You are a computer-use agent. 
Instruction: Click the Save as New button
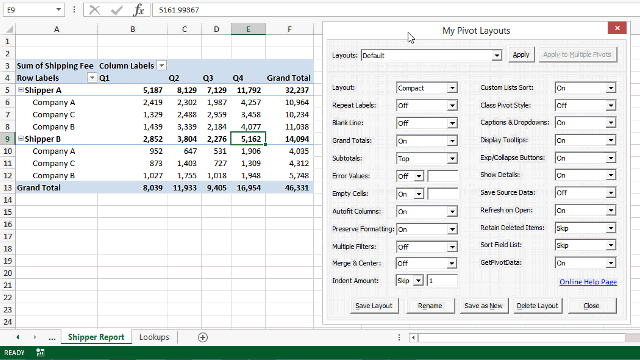click(483, 306)
